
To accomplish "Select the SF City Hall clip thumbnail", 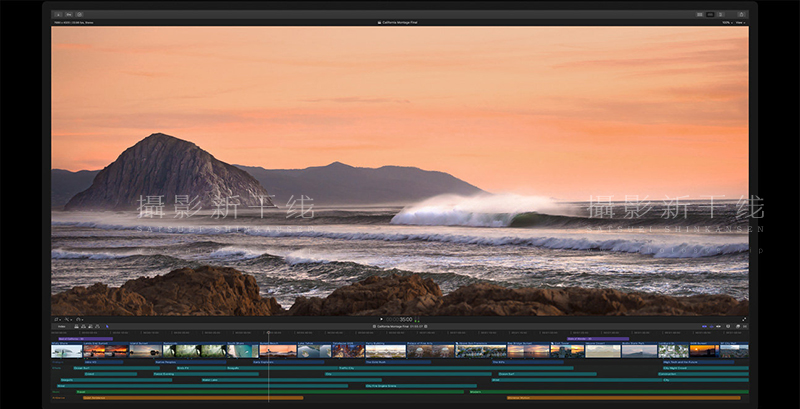I will point(734,350).
